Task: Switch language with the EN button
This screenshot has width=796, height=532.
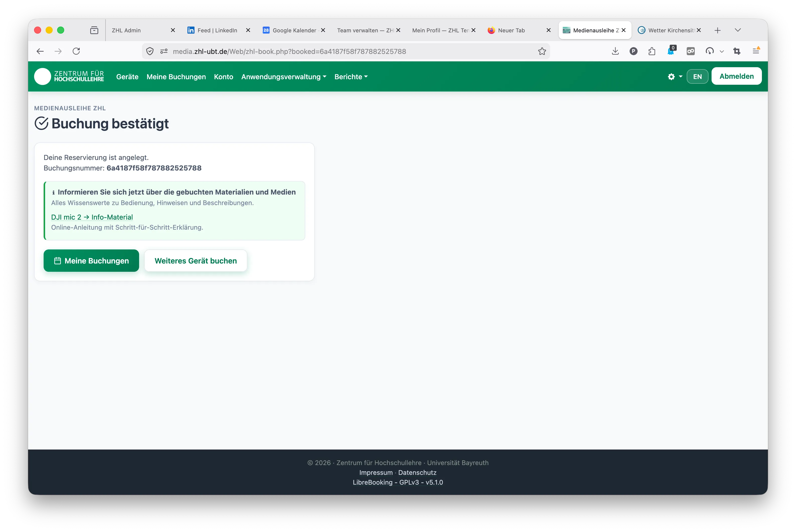Action: 697,76
